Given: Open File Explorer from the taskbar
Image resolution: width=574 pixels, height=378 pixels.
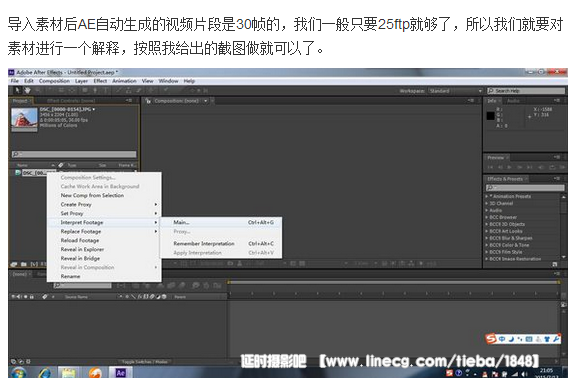Looking at the screenshot, I should (68, 373).
